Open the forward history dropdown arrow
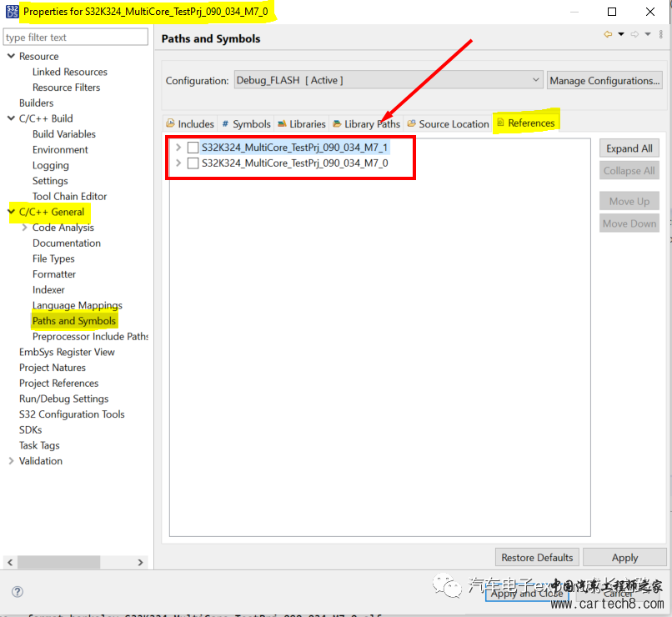 pyautogui.click(x=648, y=34)
